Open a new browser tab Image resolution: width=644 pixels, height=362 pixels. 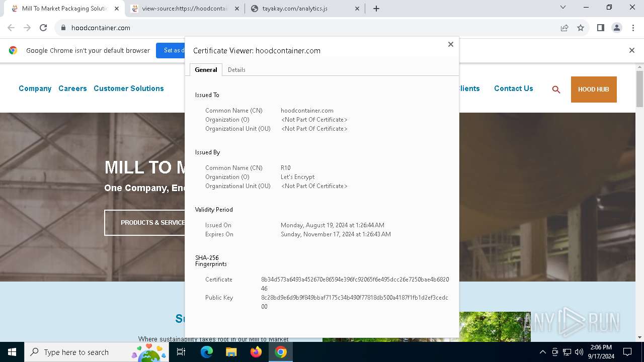click(376, 9)
